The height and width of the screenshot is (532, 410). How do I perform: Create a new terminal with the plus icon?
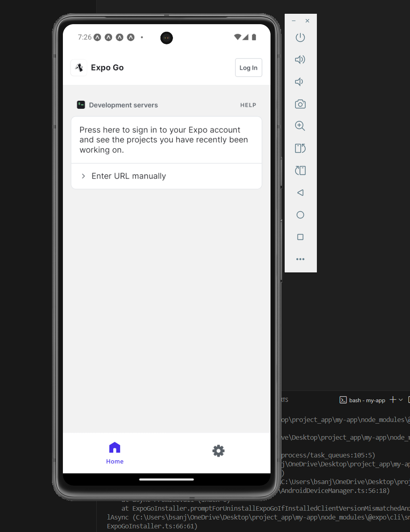(x=393, y=400)
